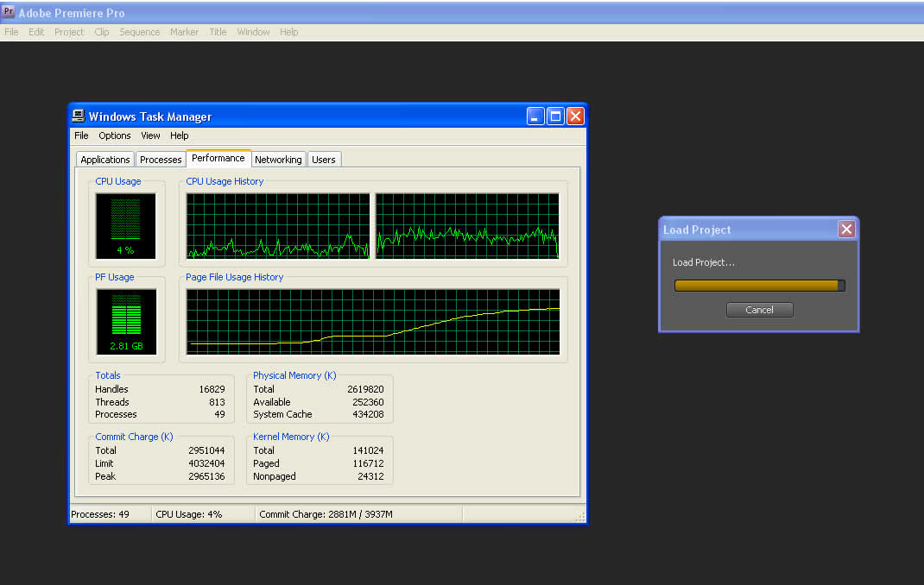Screen dimensions: 924x585
Task: Click the System Cache value 434208
Action: (368, 414)
